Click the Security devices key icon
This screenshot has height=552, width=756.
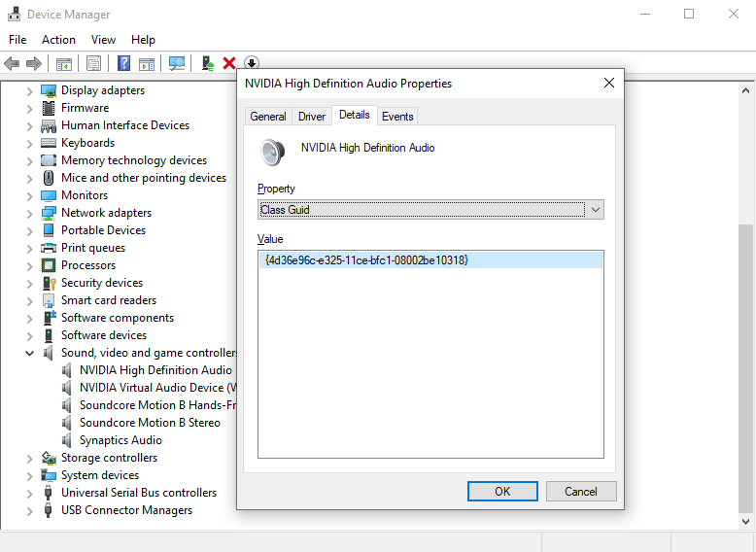coord(50,283)
